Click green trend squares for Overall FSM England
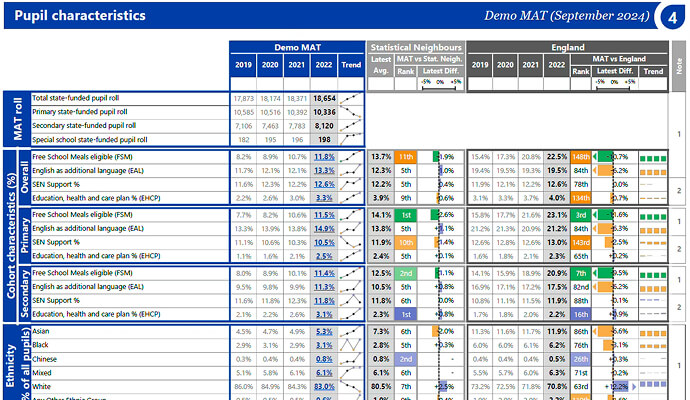The width and height of the screenshot is (690, 400). (x=652, y=157)
